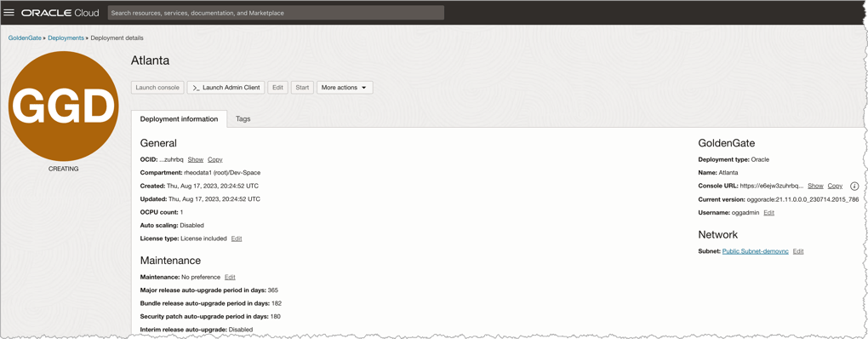Image resolution: width=868 pixels, height=339 pixels.
Task: Edit the License type
Action: pyautogui.click(x=237, y=238)
